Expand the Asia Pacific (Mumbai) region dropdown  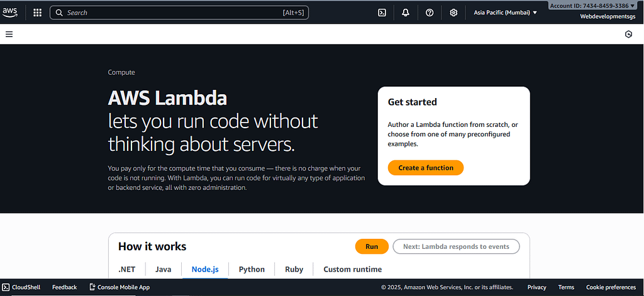[x=505, y=13]
